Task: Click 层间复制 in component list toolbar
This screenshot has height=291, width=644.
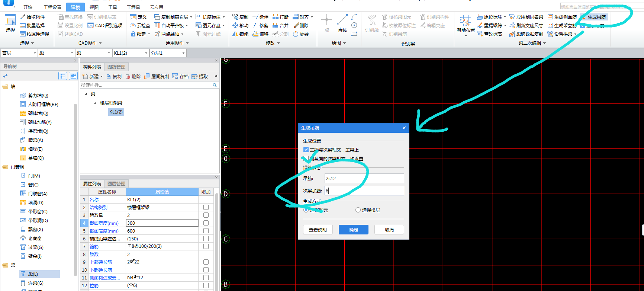Action: tap(157, 76)
